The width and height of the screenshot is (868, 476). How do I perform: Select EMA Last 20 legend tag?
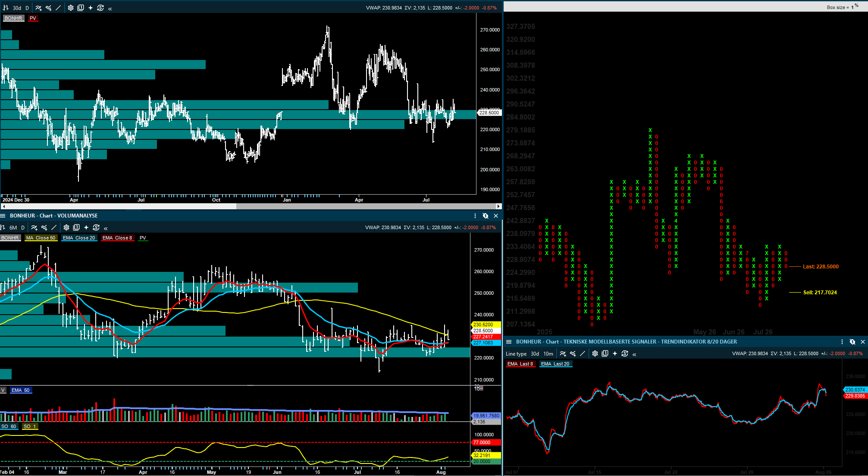[x=555, y=364]
